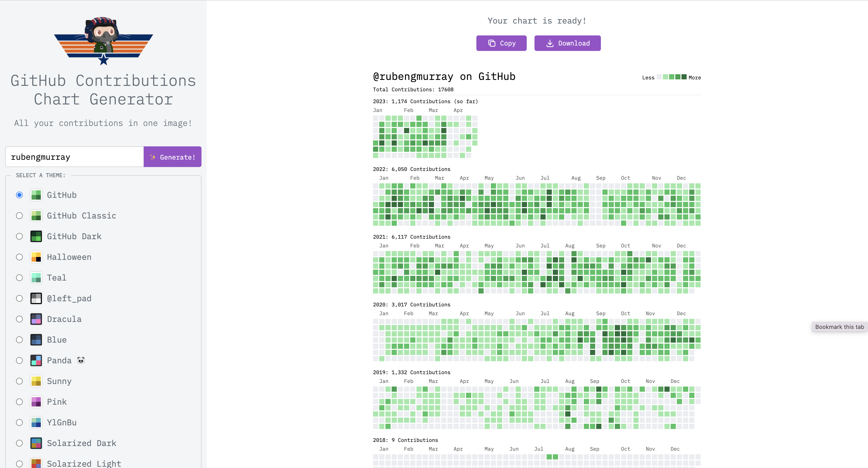Viewport: 868px width, 468px height.
Task: Click the darkest green legend square
Action: 684,77
